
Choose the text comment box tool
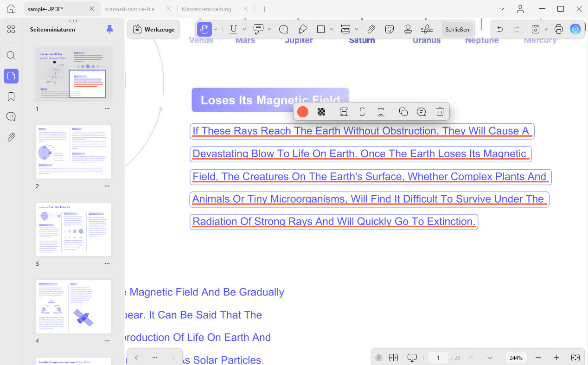(x=258, y=29)
